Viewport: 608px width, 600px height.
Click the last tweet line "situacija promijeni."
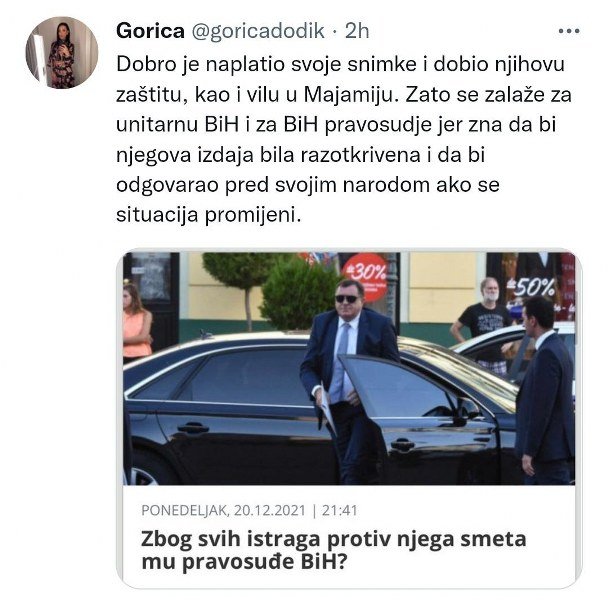[209, 214]
